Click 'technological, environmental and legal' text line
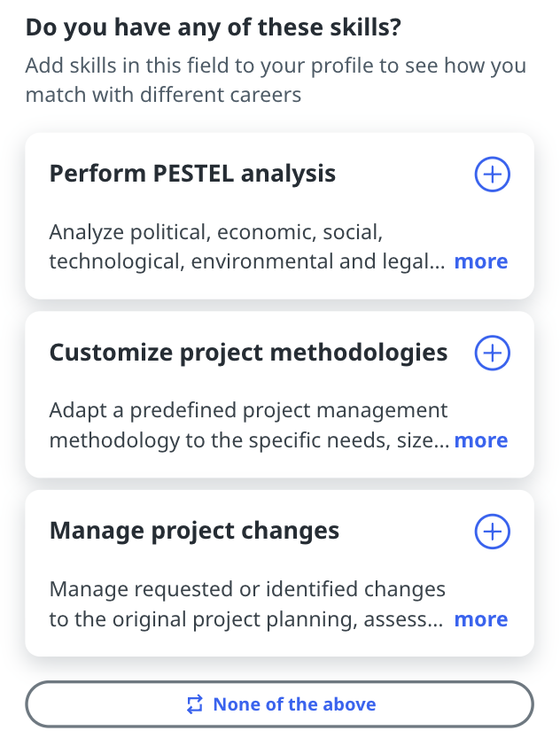 tap(246, 261)
